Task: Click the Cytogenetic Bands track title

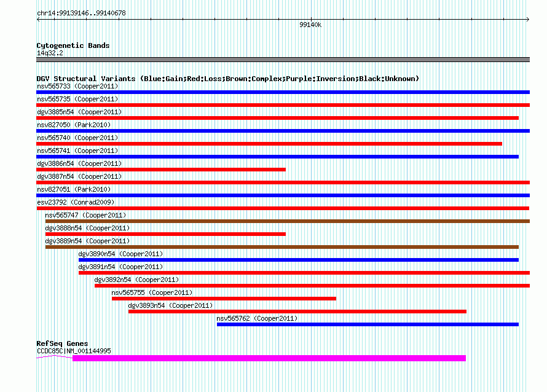Action: pyautogui.click(x=73, y=45)
